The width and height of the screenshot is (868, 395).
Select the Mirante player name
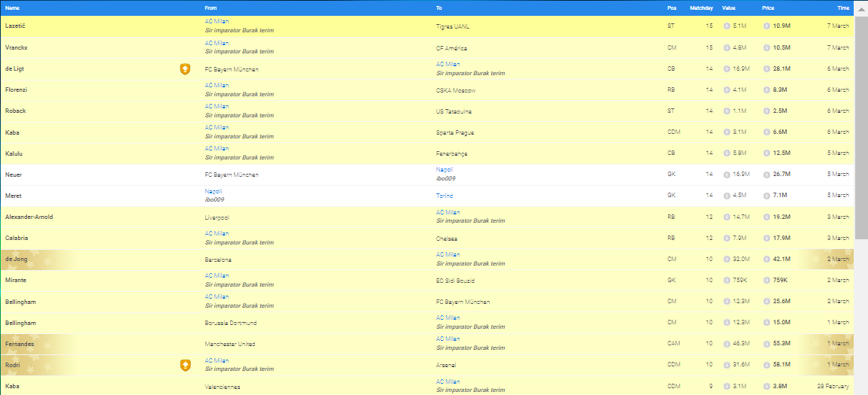[16, 280]
